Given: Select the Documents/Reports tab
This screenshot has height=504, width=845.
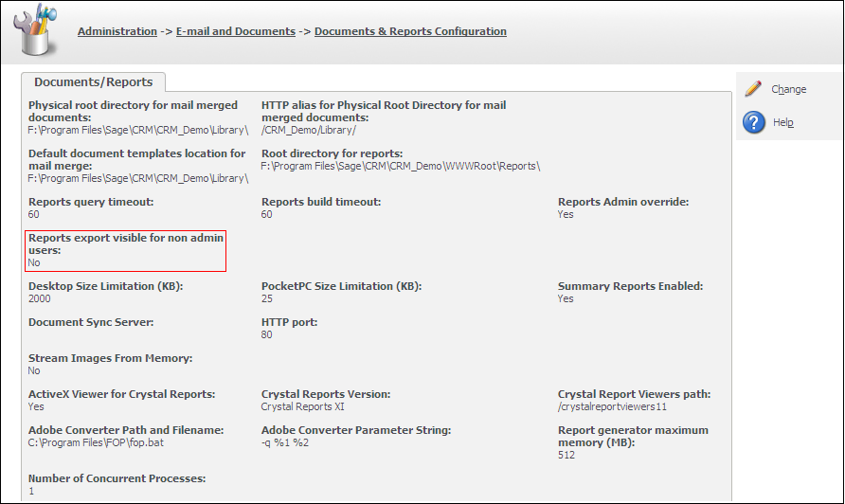Looking at the screenshot, I should pos(93,82).
